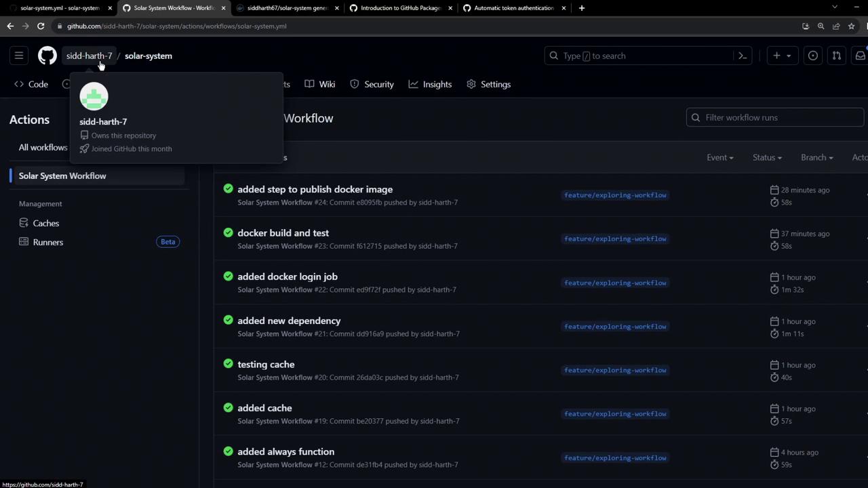Click the sidd-harth-7 avatar in hover card

pyautogui.click(x=94, y=96)
